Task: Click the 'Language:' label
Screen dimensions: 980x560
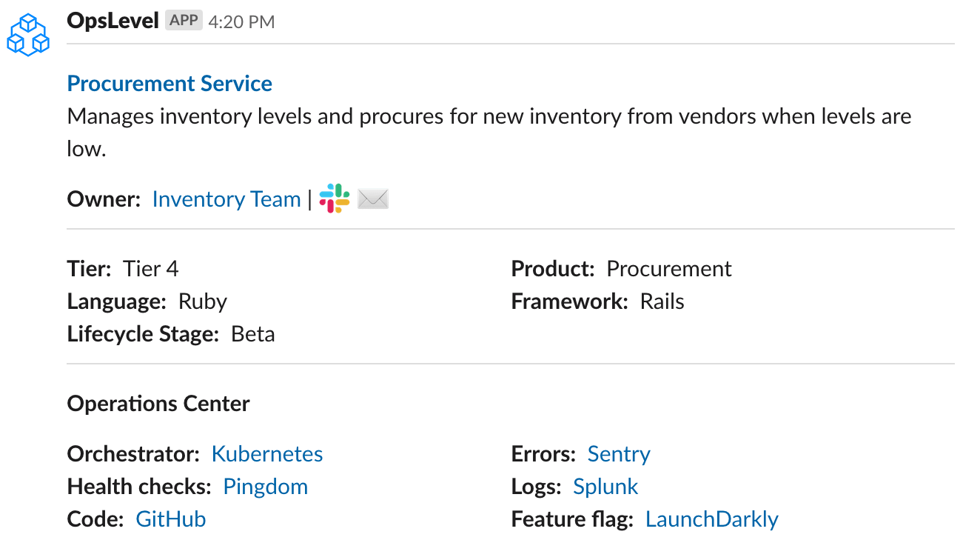Action: 117,301
